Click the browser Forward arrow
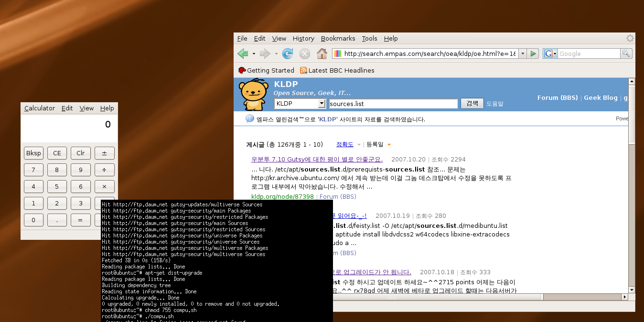The image size is (644, 322). tap(265, 54)
